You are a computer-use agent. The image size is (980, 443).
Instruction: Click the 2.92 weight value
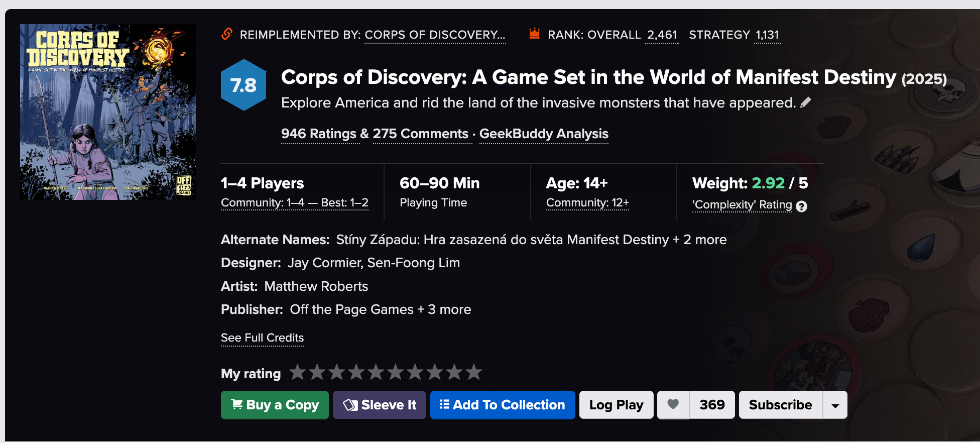coord(768,183)
